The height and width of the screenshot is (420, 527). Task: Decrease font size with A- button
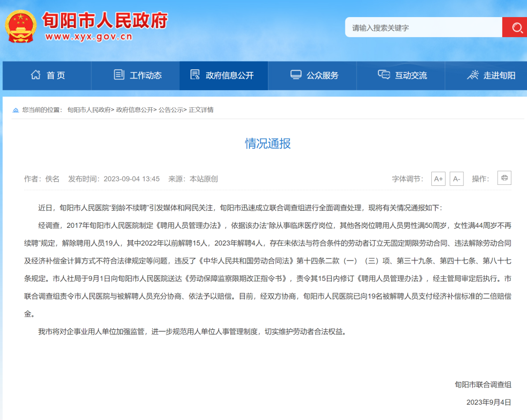coord(456,179)
